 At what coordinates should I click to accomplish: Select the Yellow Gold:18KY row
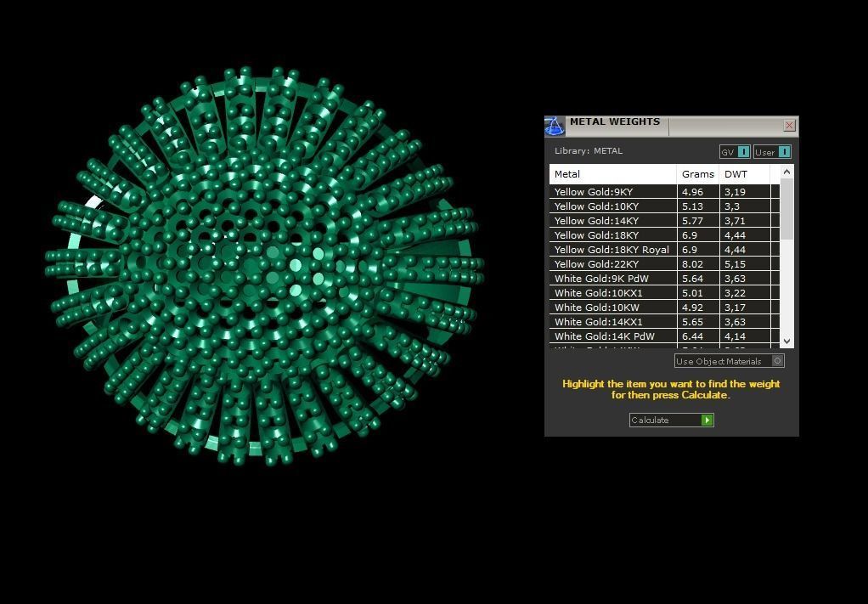tap(664, 234)
